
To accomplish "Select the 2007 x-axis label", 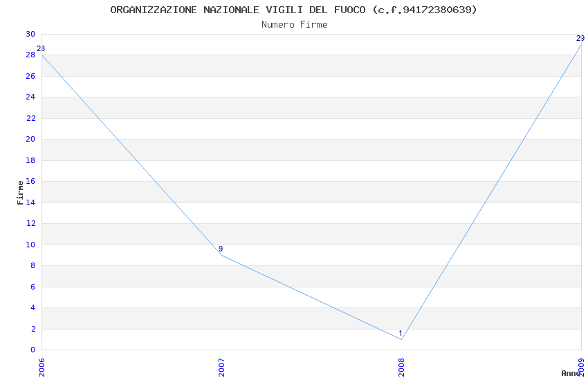I will pos(221,368).
